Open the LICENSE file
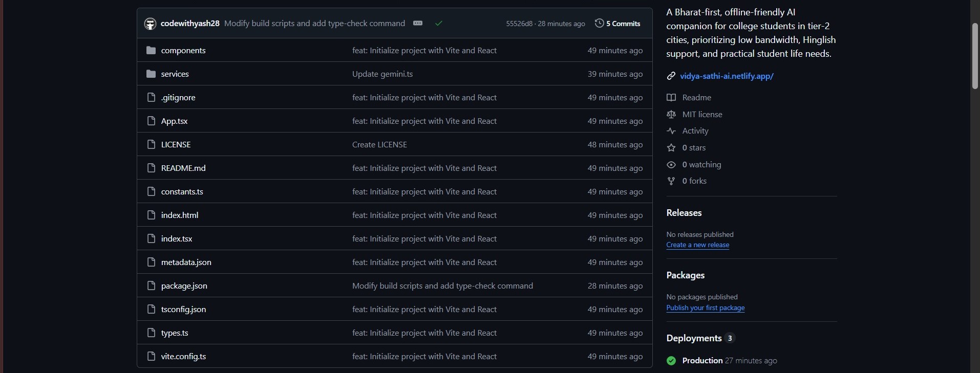The height and width of the screenshot is (373, 980). tap(176, 144)
